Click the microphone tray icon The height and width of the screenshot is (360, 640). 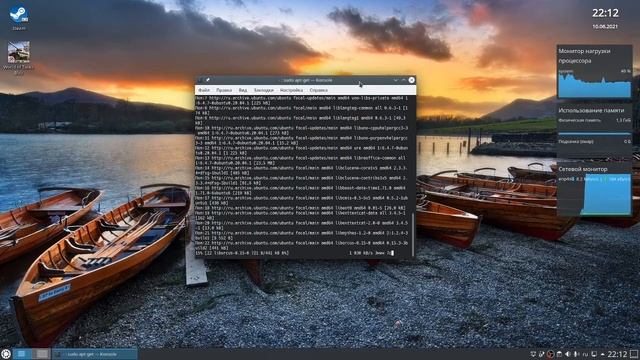(x=576, y=354)
